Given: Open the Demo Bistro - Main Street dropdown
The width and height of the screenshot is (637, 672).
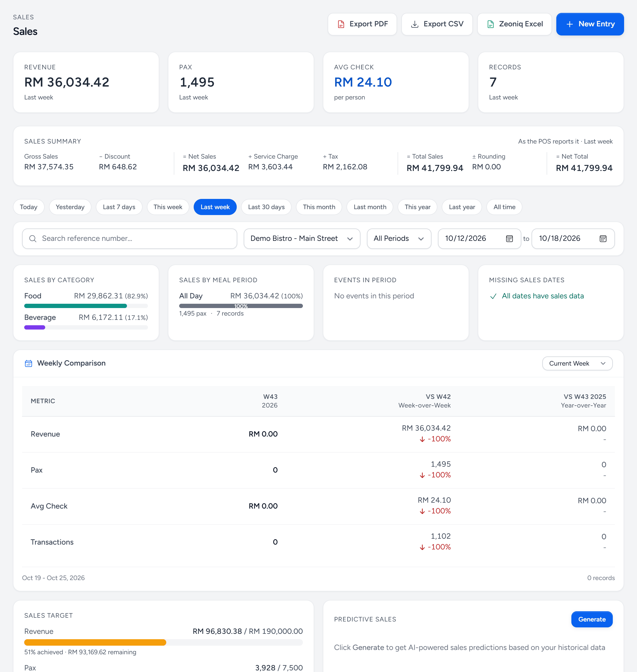Looking at the screenshot, I should coord(302,239).
